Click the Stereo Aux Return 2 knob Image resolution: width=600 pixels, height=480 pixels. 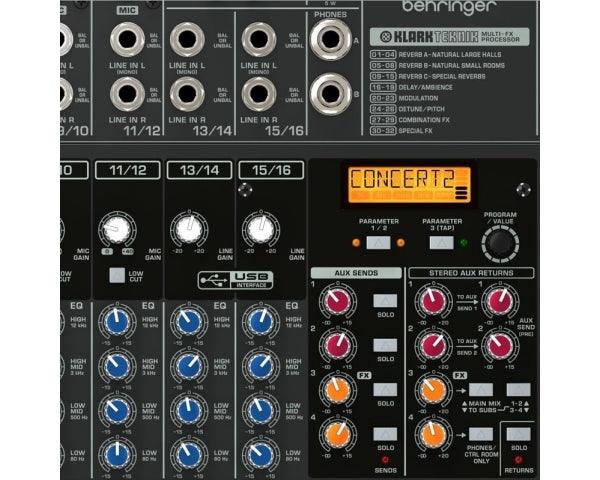(x=434, y=345)
